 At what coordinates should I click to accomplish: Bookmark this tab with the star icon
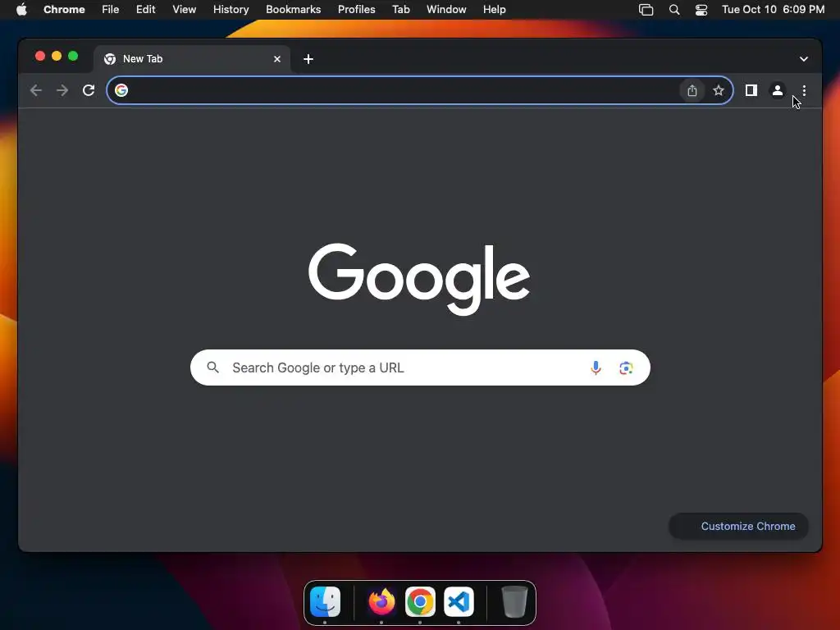click(x=719, y=90)
